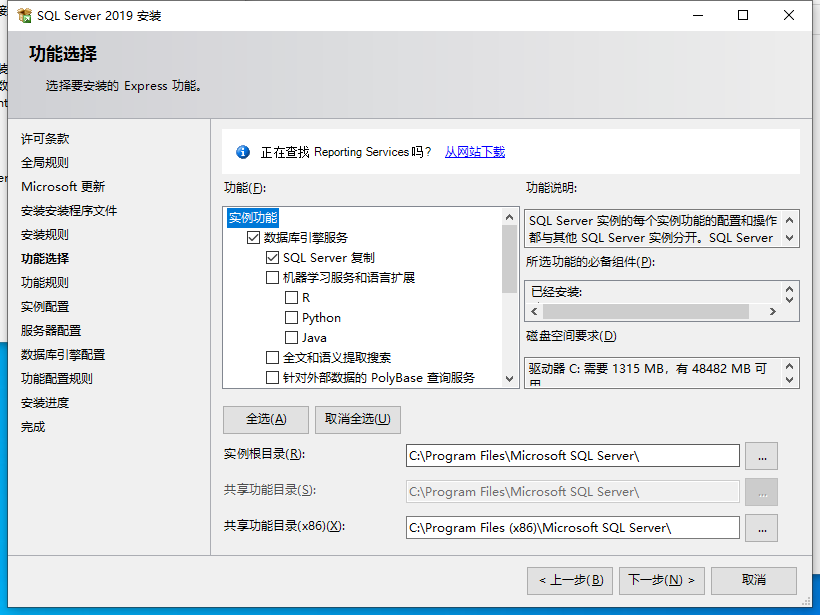Enable the R feature checkbox
This screenshot has width=820, height=615.
click(291, 298)
